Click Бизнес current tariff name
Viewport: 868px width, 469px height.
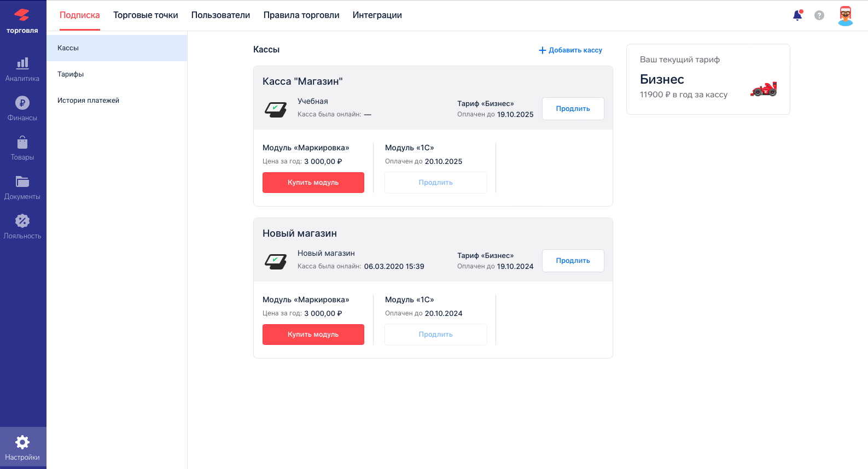(662, 79)
